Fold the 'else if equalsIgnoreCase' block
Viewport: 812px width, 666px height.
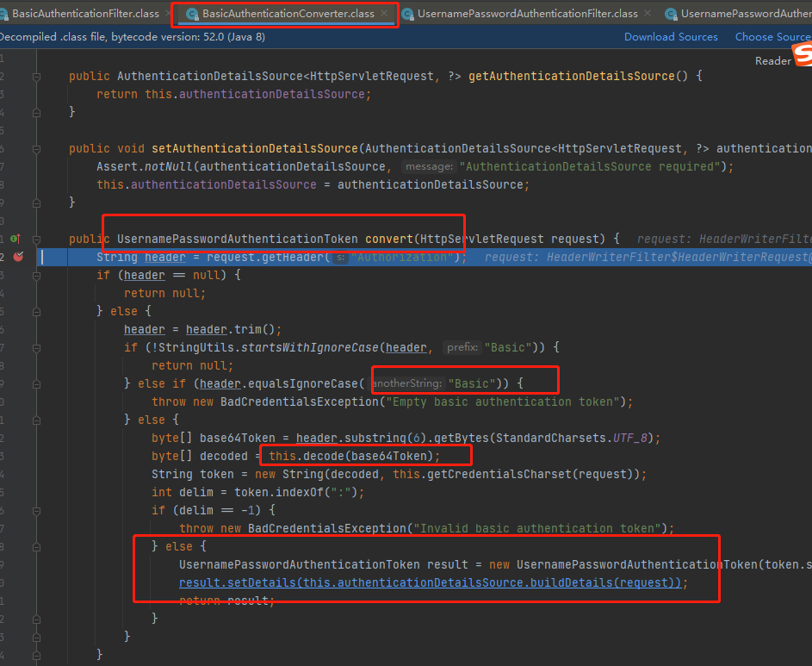[36, 384]
